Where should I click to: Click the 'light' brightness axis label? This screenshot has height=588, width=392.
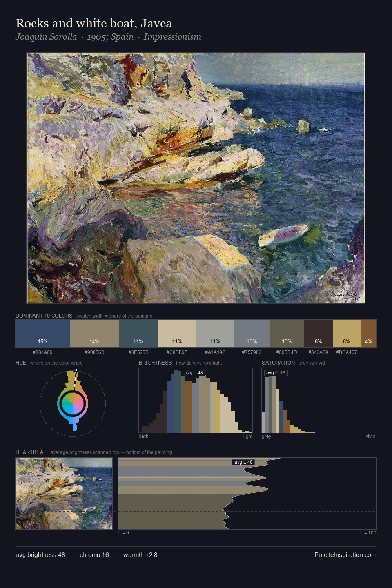[x=248, y=436]
